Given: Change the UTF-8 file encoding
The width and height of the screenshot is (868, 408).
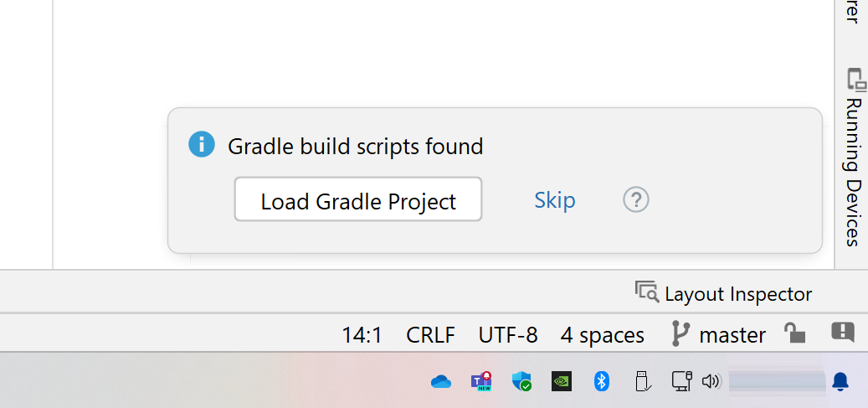Looking at the screenshot, I should [507, 335].
